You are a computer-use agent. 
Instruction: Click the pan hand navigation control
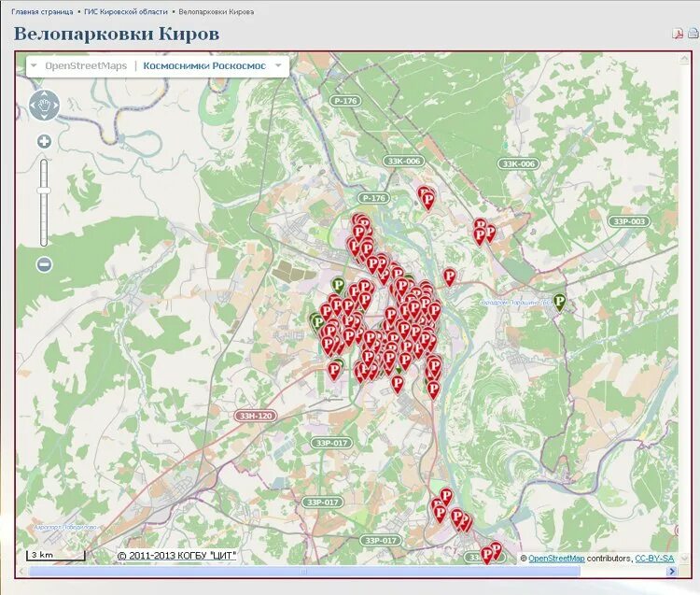(44, 105)
